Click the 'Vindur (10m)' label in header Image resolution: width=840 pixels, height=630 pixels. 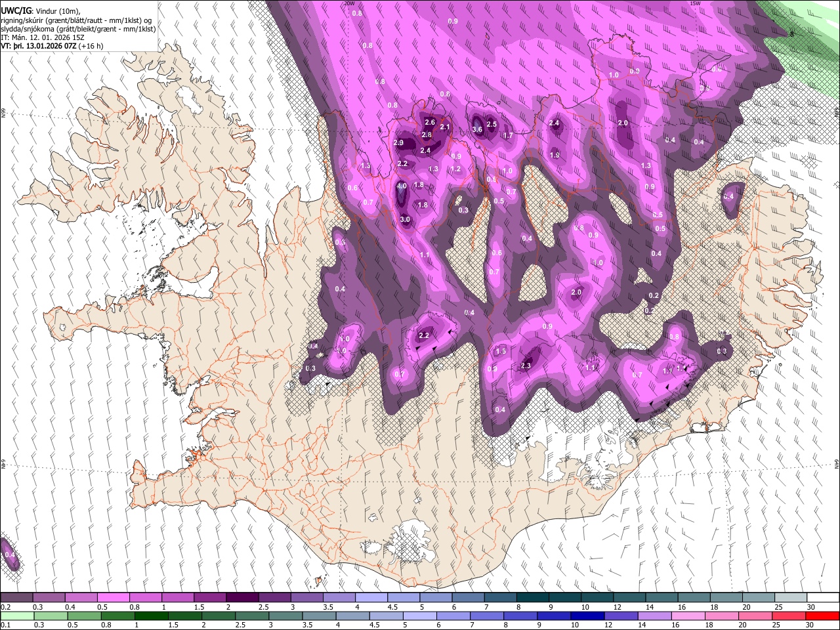tap(58, 11)
